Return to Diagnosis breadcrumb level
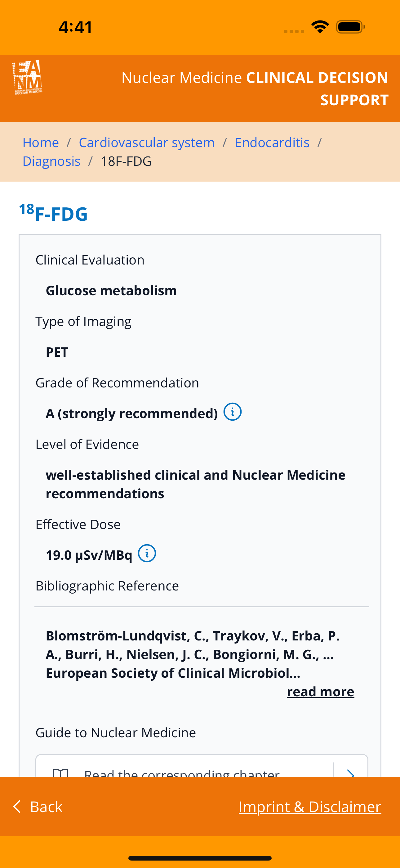400x868 pixels. tap(51, 161)
